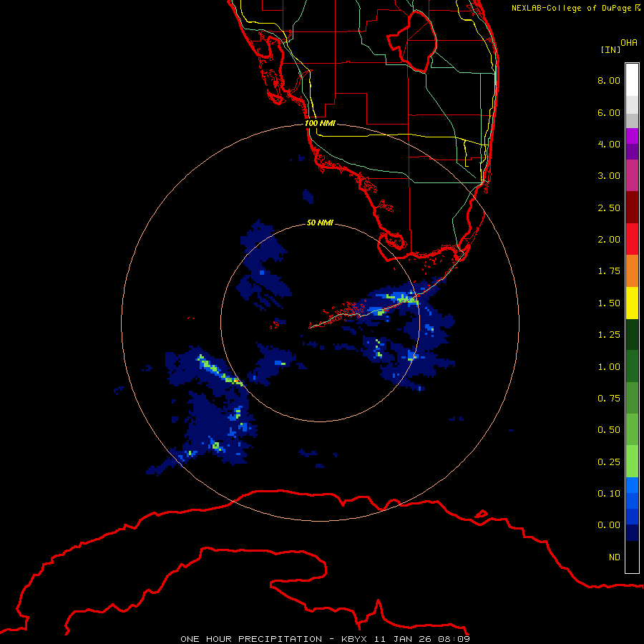Click the ND legend label
Viewport: 644px width, 644px height.
point(615,557)
